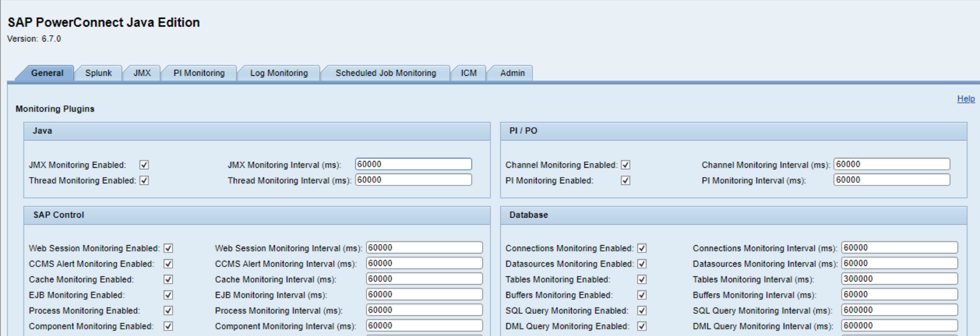Open the JMX tab
The width and height of the screenshot is (980, 336).
[142, 73]
